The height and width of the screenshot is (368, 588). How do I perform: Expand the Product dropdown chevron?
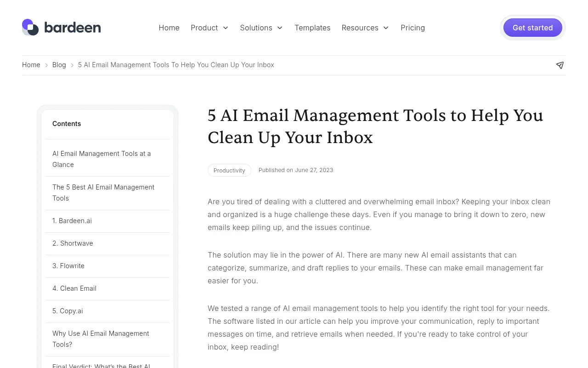pyautogui.click(x=226, y=28)
